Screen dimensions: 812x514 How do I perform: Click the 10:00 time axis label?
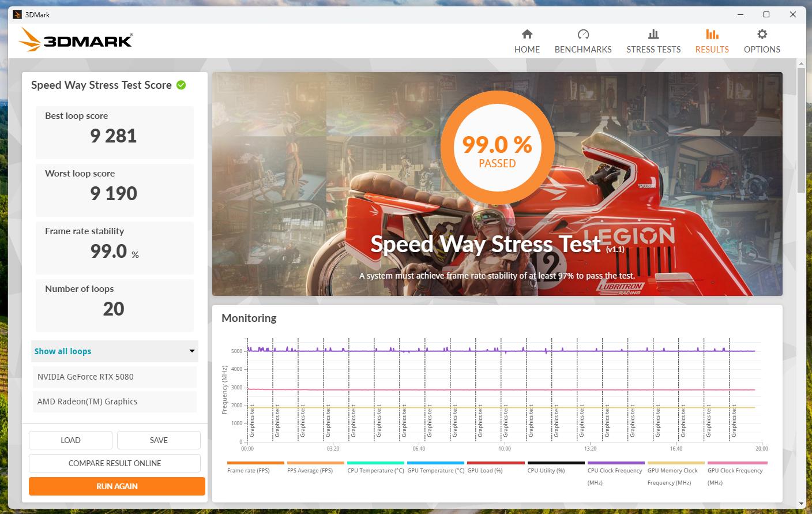[505, 448]
